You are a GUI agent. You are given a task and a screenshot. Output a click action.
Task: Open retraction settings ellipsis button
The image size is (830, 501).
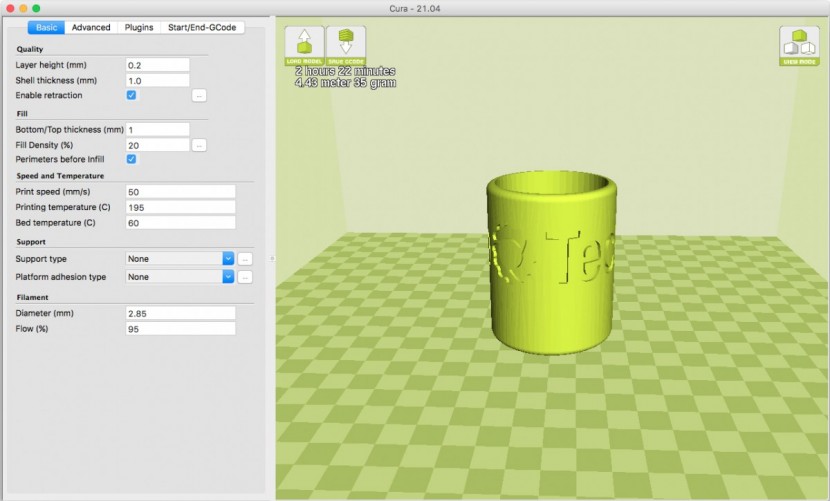199,96
